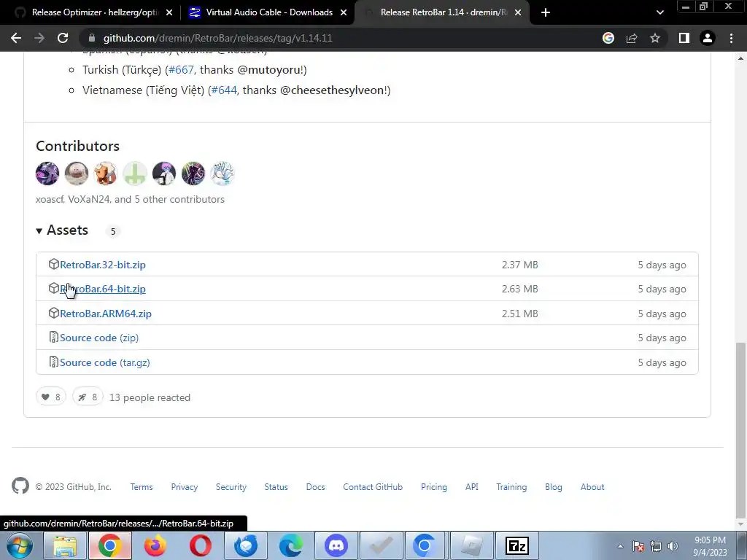Open the @cheesethesylveon profile mention
The width and height of the screenshot is (747, 560).
pyautogui.click(x=333, y=90)
